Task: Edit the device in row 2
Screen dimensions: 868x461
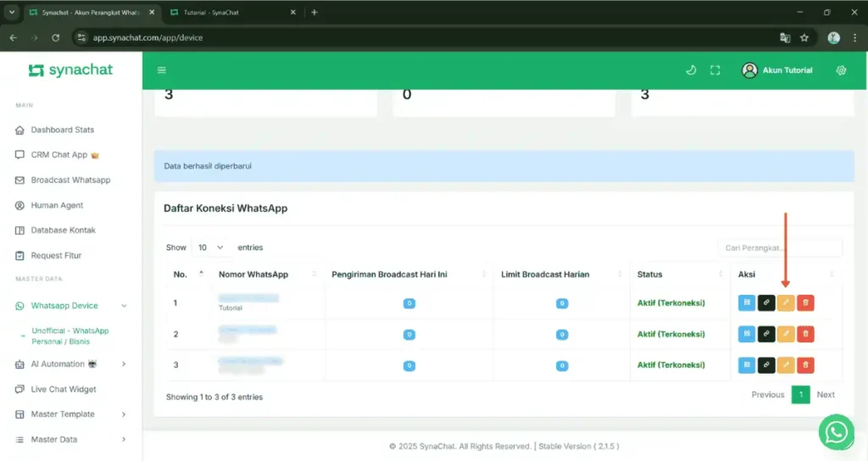Action: coord(786,334)
